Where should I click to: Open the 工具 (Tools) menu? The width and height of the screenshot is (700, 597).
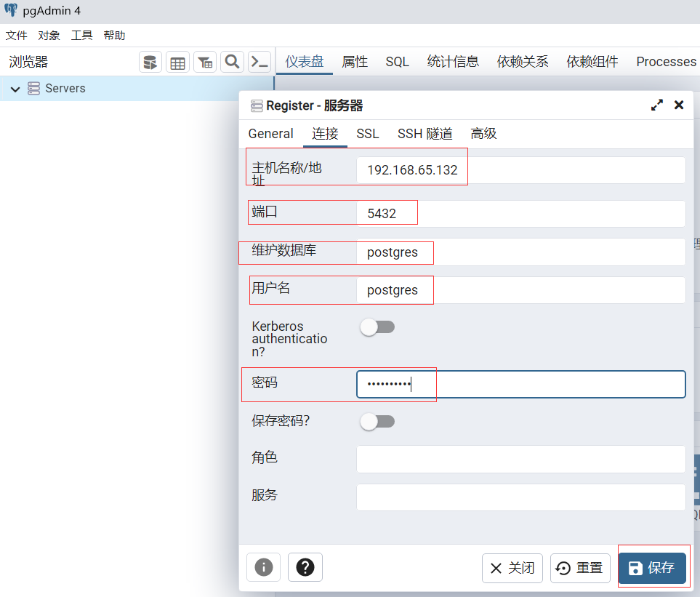81,36
